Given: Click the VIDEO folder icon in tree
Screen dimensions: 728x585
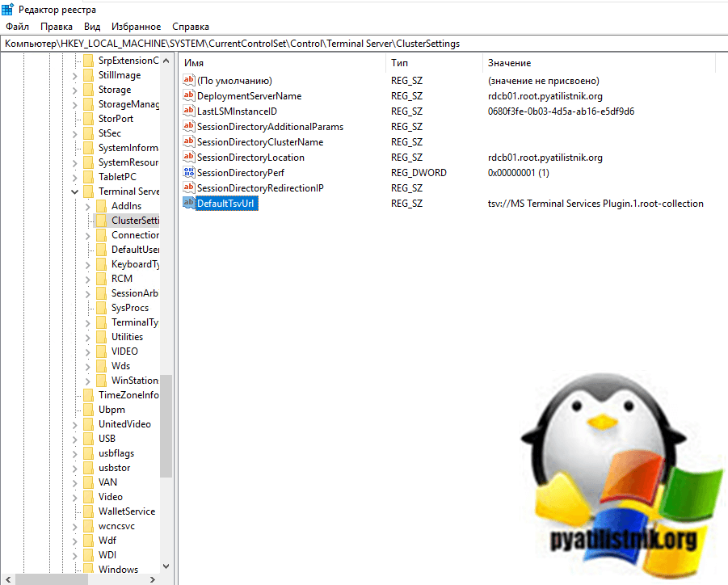Looking at the screenshot, I should [101, 351].
